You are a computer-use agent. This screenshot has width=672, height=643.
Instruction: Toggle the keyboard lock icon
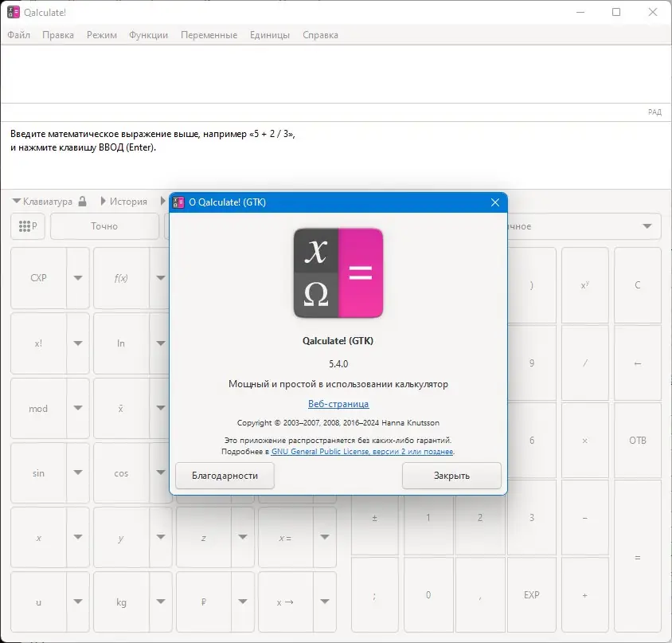(82, 201)
